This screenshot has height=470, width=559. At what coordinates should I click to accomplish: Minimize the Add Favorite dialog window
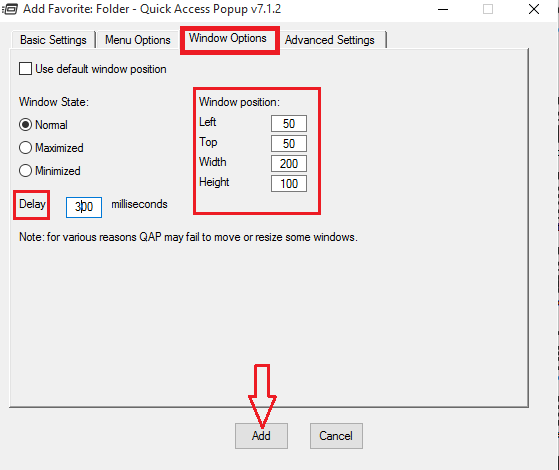443,9
